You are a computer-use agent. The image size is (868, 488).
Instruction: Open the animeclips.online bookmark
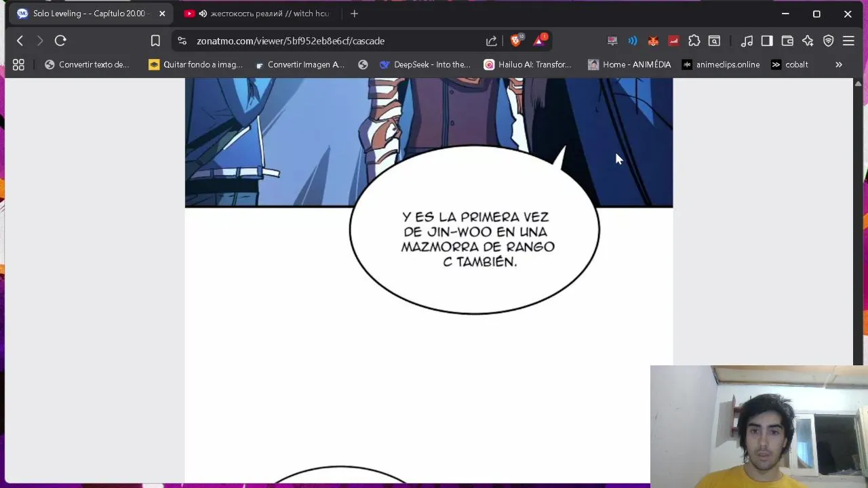pyautogui.click(x=721, y=64)
